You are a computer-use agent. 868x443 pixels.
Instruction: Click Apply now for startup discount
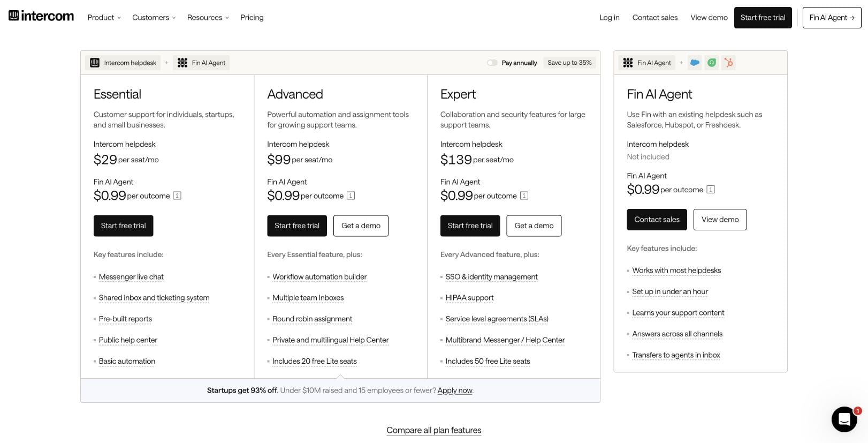(x=455, y=391)
